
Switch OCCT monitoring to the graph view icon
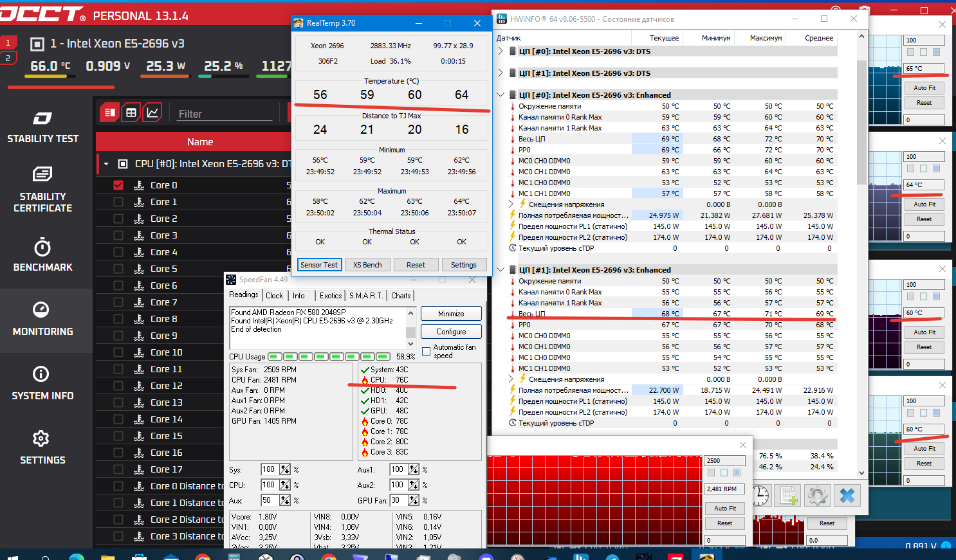152,113
